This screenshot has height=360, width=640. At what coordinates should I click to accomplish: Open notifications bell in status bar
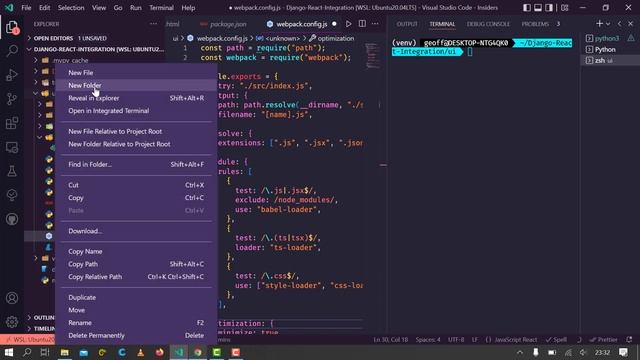point(629,340)
